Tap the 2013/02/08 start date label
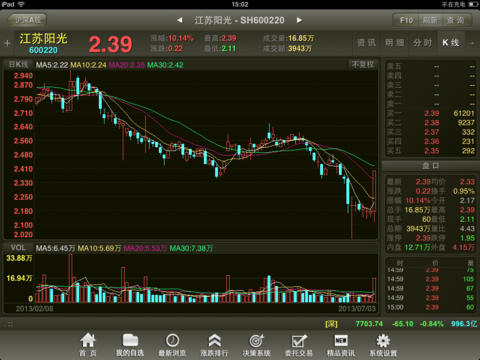The height and width of the screenshot is (360, 480). (x=34, y=309)
